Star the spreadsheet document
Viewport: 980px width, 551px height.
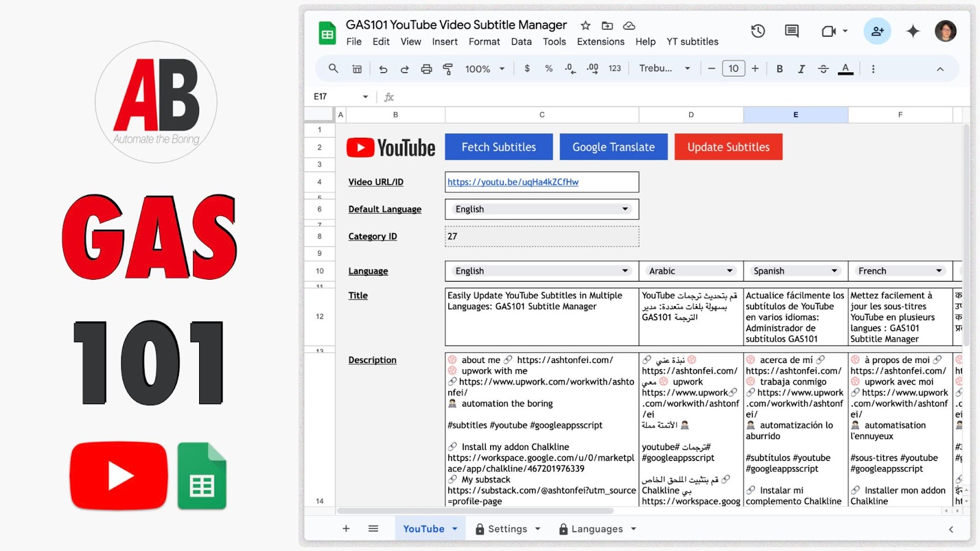point(586,25)
